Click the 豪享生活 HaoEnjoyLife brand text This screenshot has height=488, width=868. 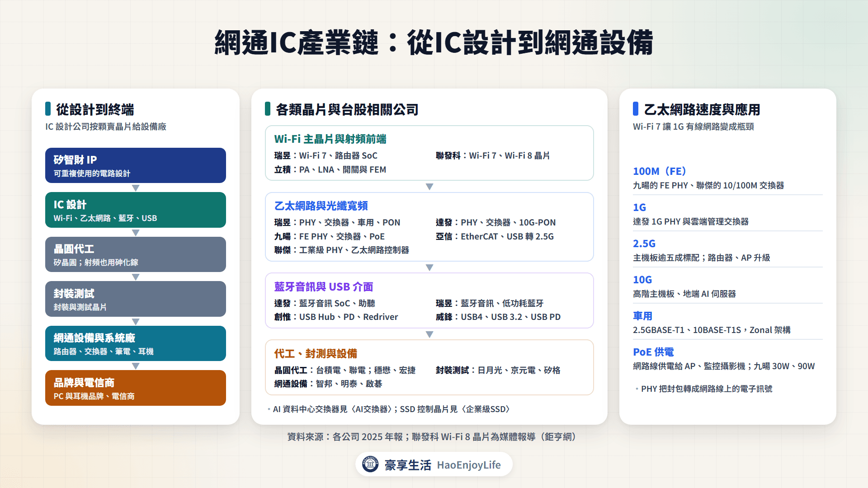[443, 465]
